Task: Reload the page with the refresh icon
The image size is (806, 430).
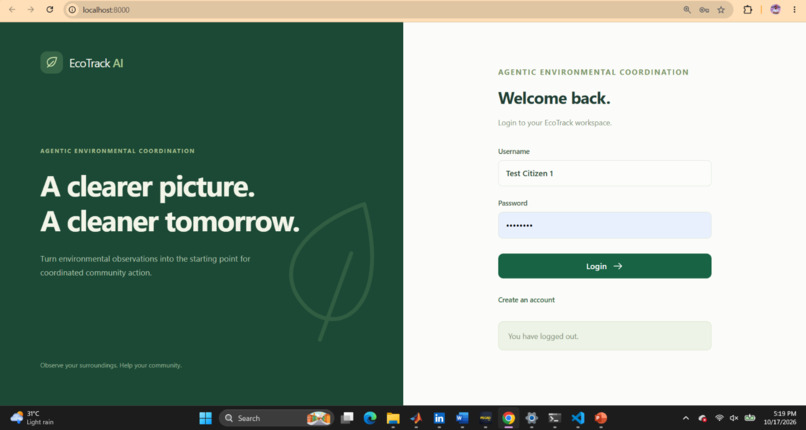Action: click(49, 10)
